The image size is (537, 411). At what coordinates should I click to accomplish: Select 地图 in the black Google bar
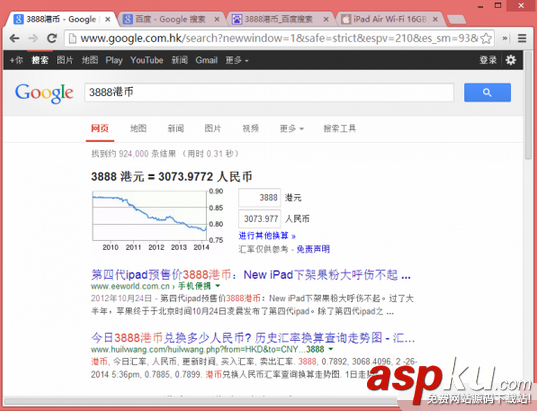90,60
